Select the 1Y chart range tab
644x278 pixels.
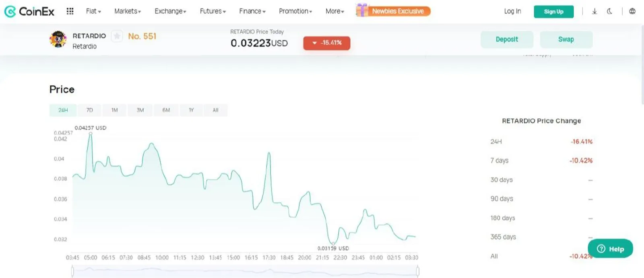tap(191, 110)
